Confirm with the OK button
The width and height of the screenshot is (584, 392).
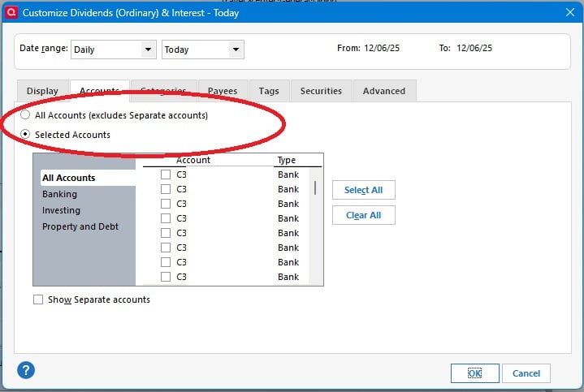[x=475, y=373]
